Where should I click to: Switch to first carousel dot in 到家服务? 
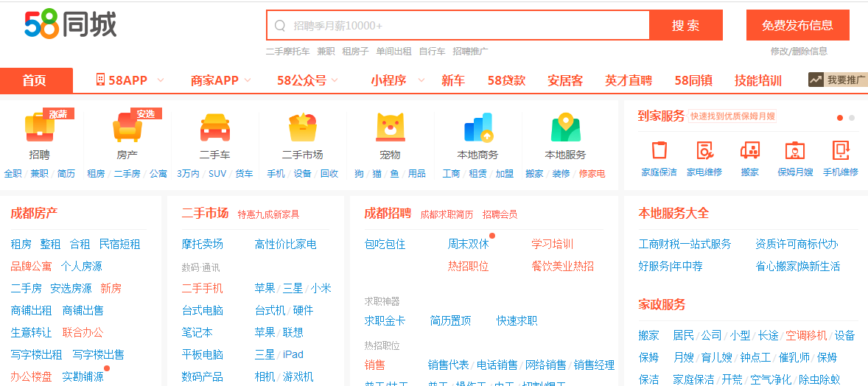click(840, 117)
